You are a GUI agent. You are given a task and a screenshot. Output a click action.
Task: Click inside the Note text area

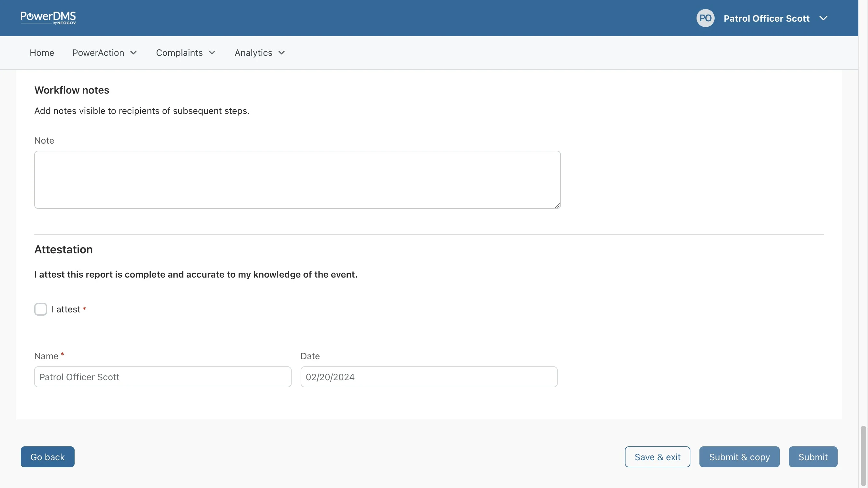[x=297, y=179]
